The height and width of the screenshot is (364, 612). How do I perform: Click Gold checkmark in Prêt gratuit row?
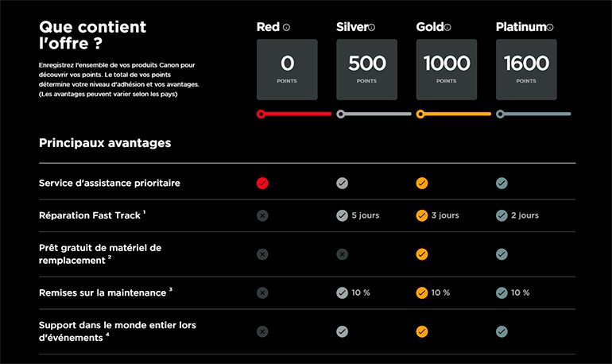click(422, 254)
